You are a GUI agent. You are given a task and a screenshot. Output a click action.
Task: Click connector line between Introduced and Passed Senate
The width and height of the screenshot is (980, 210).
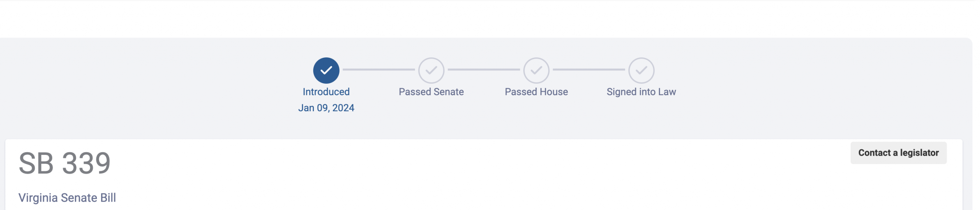tap(379, 70)
